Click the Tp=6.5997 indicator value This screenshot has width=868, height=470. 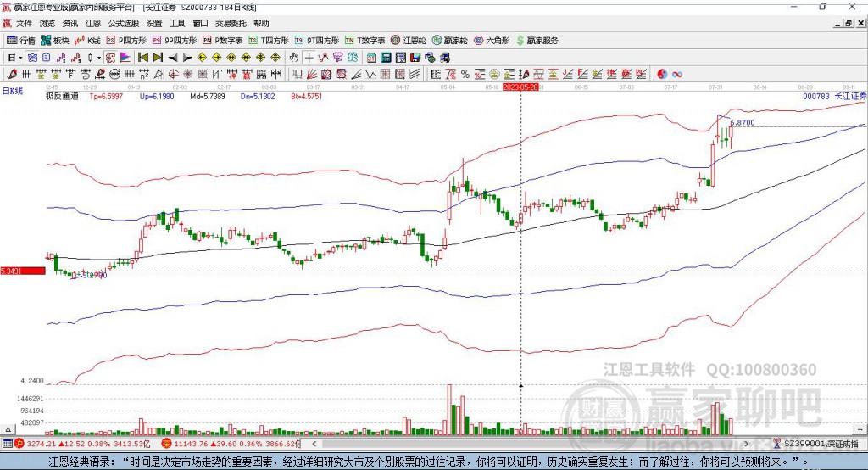coord(106,96)
